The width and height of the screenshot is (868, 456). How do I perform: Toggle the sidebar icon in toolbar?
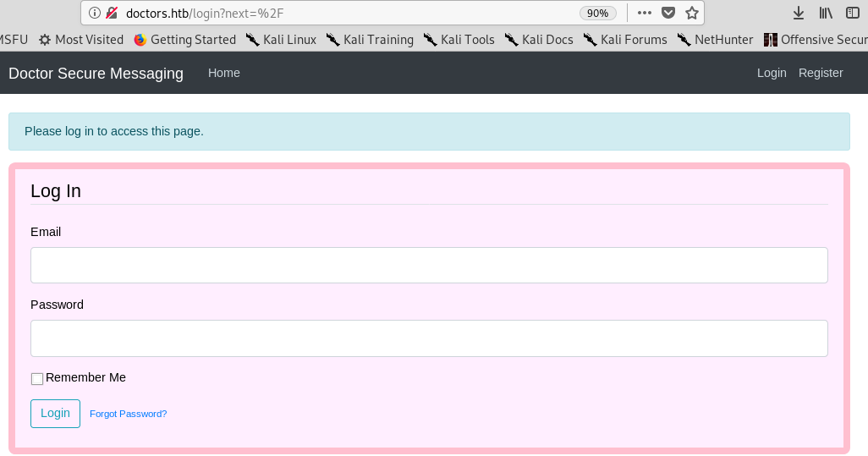tap(853, 13)
